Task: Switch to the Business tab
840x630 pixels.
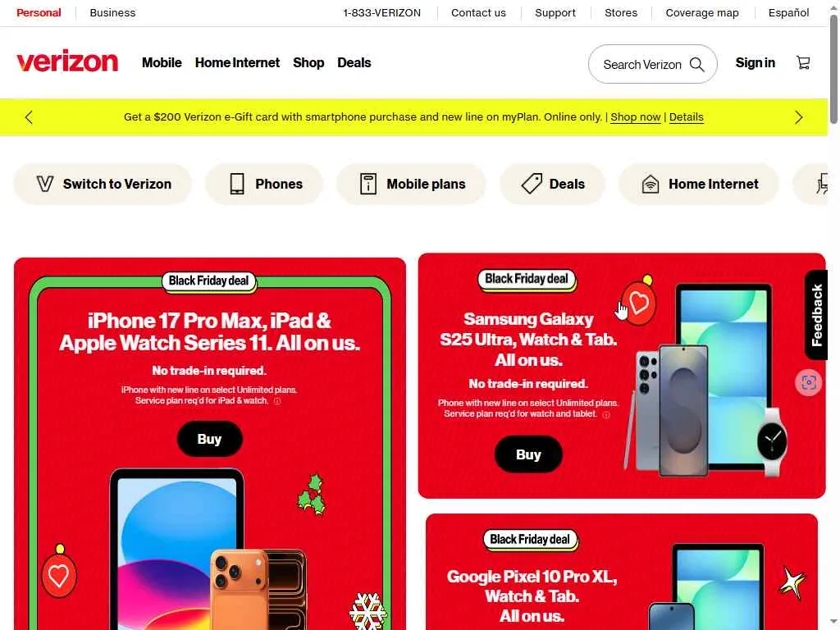Action: (x=112, y=12)
